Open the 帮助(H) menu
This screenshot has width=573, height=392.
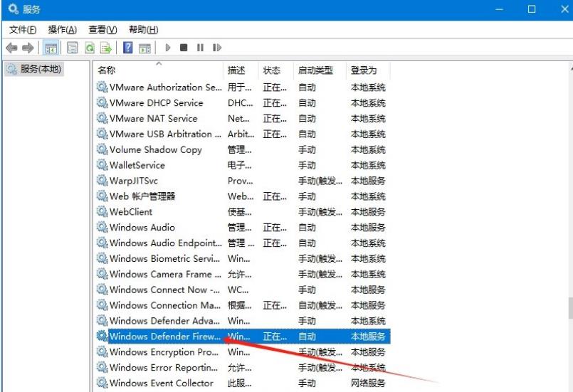pyautogui.click(x=144, y=30)
